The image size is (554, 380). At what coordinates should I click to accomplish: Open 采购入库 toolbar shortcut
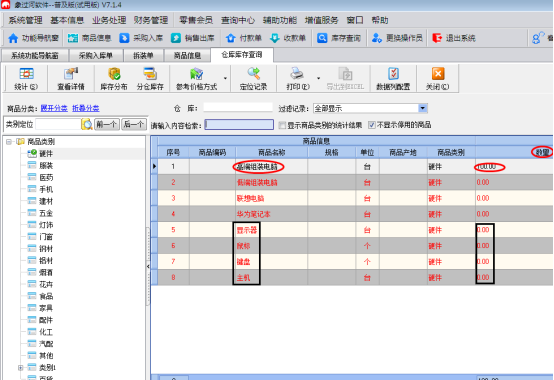pos(141,38)
